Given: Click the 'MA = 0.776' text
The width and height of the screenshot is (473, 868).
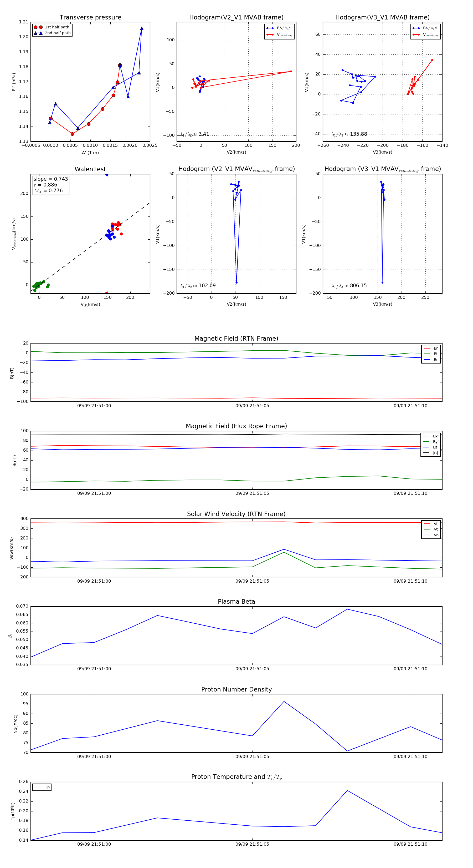Looking at the screenshot, I should pyautogui.click(x=48, y=191).
